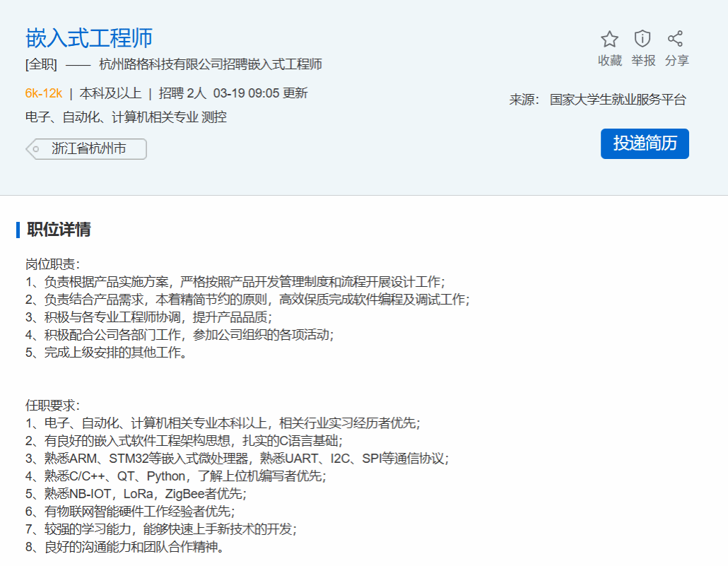Image resolution: width=728 pixels, height=566 pixels.
Task: Click the star favorite icon
Action: pos(609,39)
